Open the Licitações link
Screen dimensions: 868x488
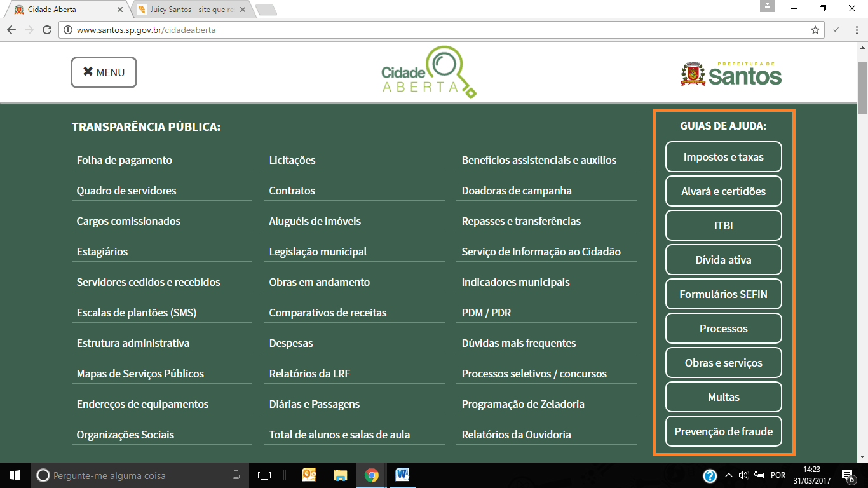[x=292, y=160]
